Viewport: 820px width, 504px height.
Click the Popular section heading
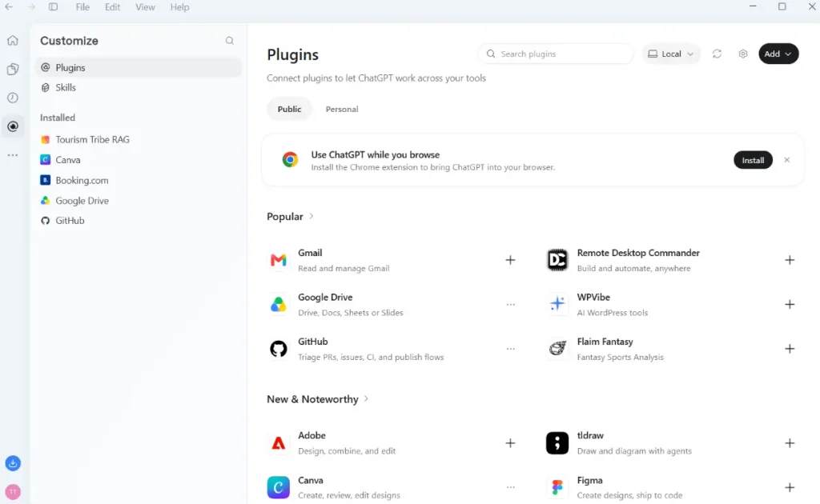tap(285, 216)
